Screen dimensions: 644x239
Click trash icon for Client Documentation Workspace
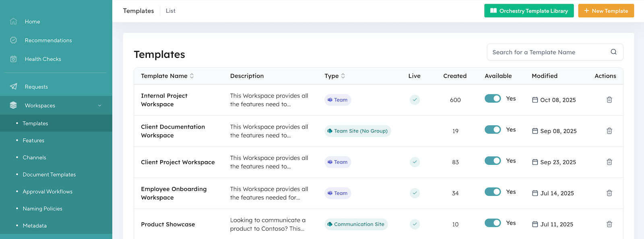point(609,131)
